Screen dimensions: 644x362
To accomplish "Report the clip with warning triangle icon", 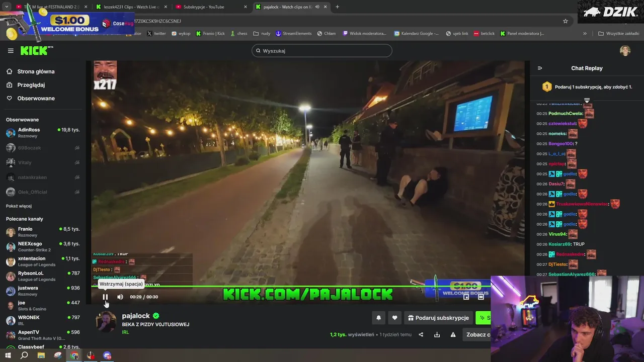I will pos(453,335).
